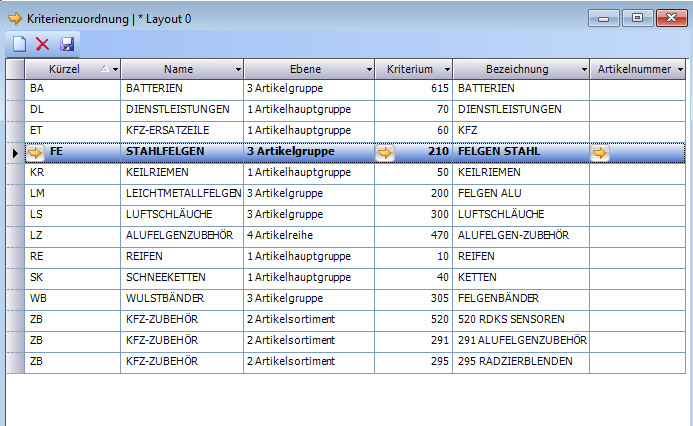Expand the Bezeichnung column filter dropdown
This screenshot has width=693, height=426.
583,69
